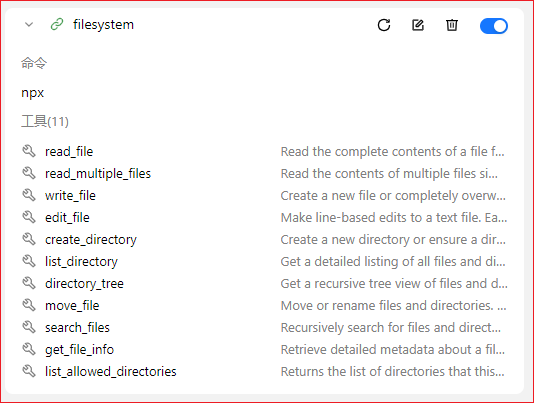This screenshot has height=403, width=534.
Task: Open the edit icon for filesystem
Action: tap(418, 25)
